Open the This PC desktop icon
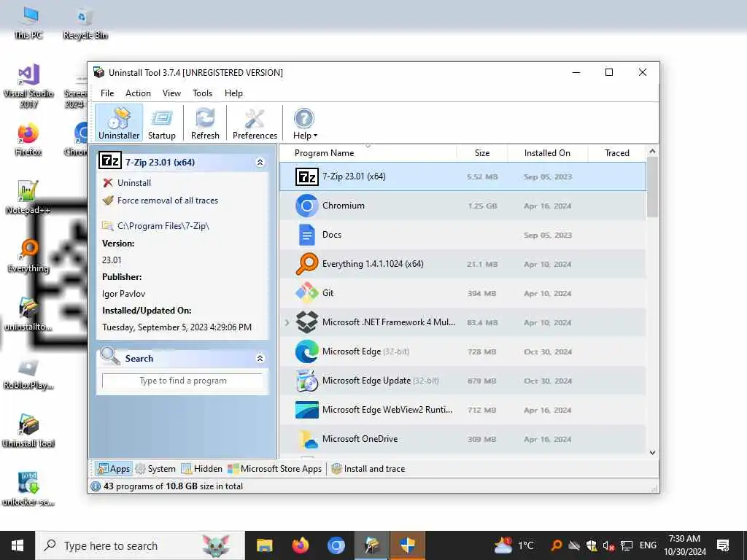The width and height of the screenshot is (747, 560). (x=28, y=23)
